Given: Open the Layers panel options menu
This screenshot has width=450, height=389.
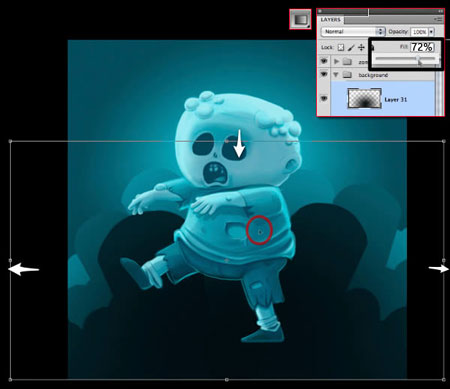Looking at the screenshot, I should (439, 19).
